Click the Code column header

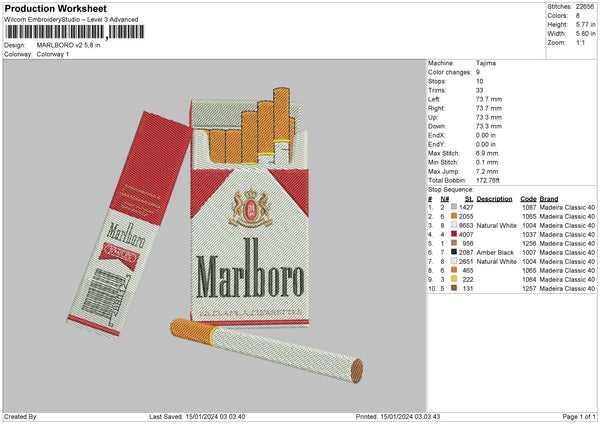pyautogui.click(x=528, y=199)
